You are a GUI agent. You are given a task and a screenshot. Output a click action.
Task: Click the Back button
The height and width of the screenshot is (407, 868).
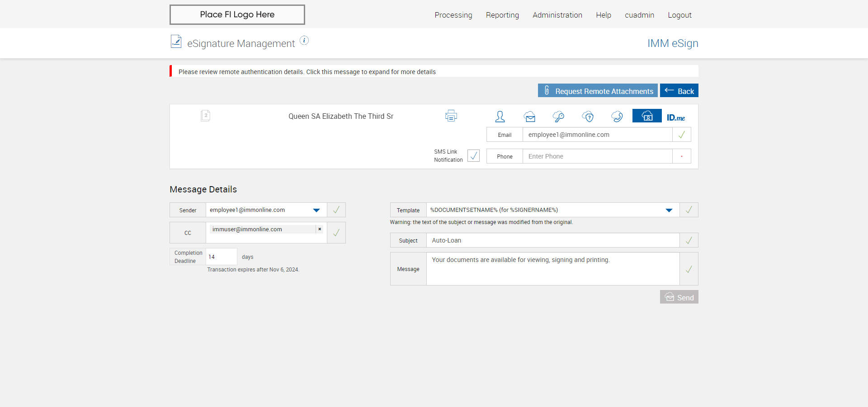(x=679, y=91)
